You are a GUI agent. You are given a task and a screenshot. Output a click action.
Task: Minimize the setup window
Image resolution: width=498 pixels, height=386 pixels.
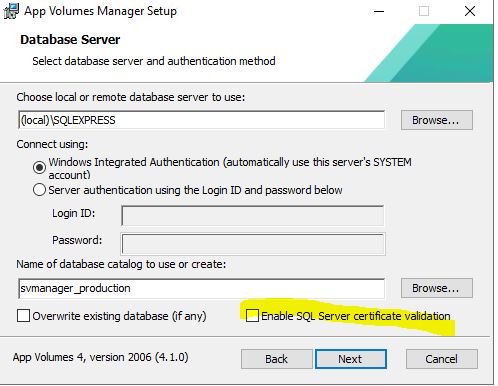[379, 11]
